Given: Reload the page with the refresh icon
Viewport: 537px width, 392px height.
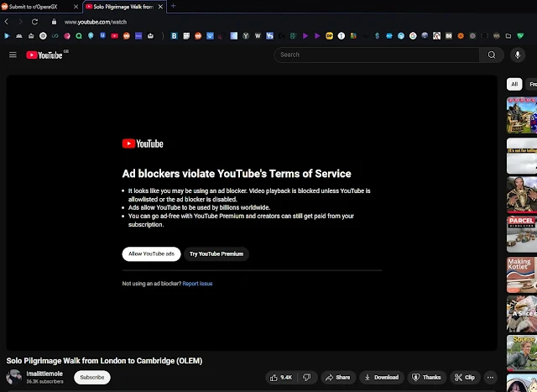Looking at the screenshot, I should click(x=34, y=22).
